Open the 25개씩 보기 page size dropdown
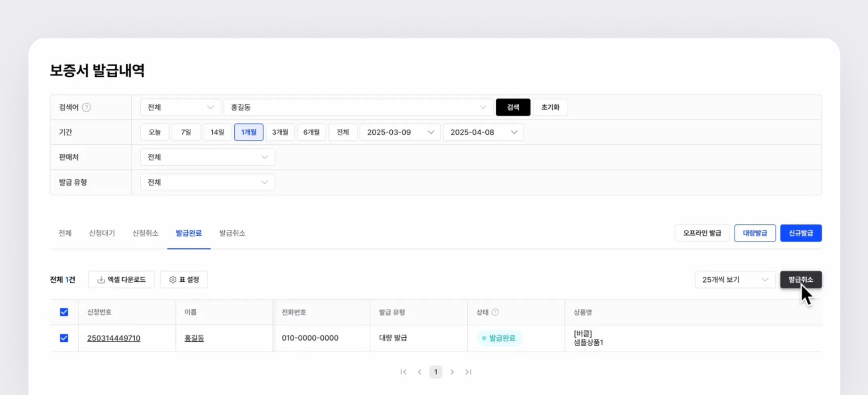Viewport: 868px width, 395px height. (x=735, y=280)
